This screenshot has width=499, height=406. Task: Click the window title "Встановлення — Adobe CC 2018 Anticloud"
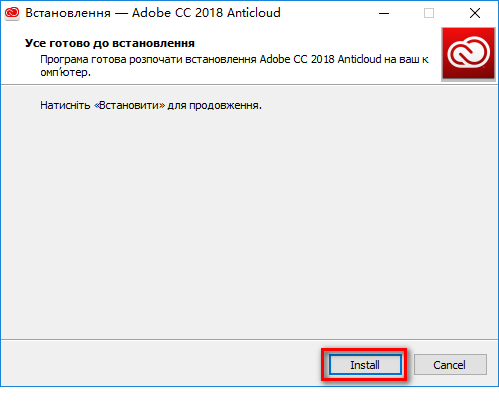click(153, 13)
